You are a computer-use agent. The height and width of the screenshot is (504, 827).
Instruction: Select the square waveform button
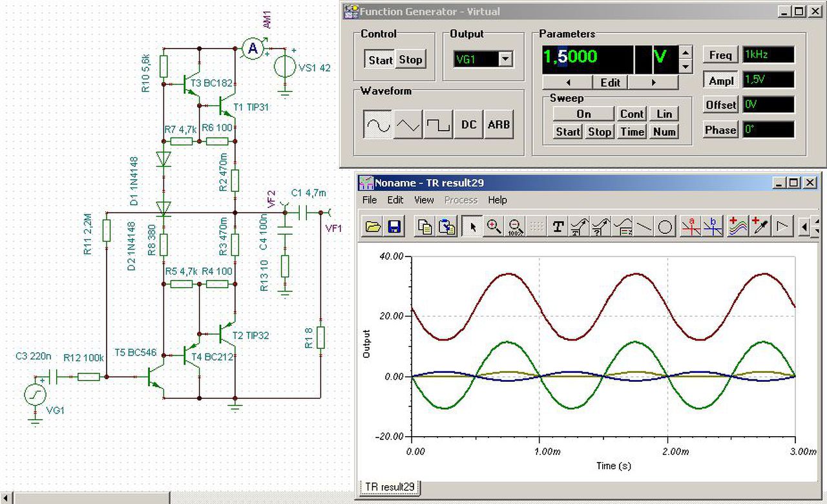[439, 125]
